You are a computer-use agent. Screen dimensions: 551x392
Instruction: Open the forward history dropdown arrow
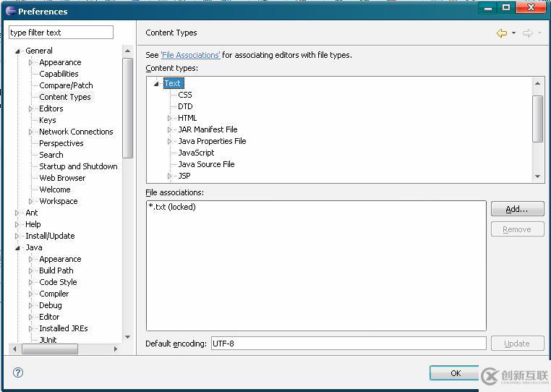tap(539, 33)
